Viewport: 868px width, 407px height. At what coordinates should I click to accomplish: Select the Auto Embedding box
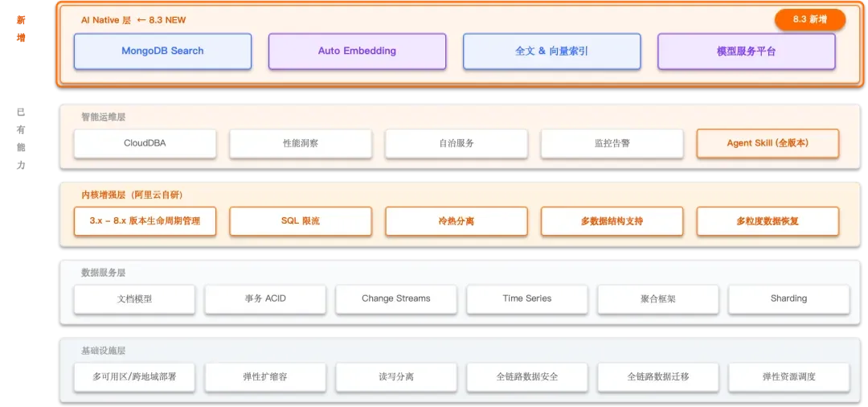(x=357, y=51)
